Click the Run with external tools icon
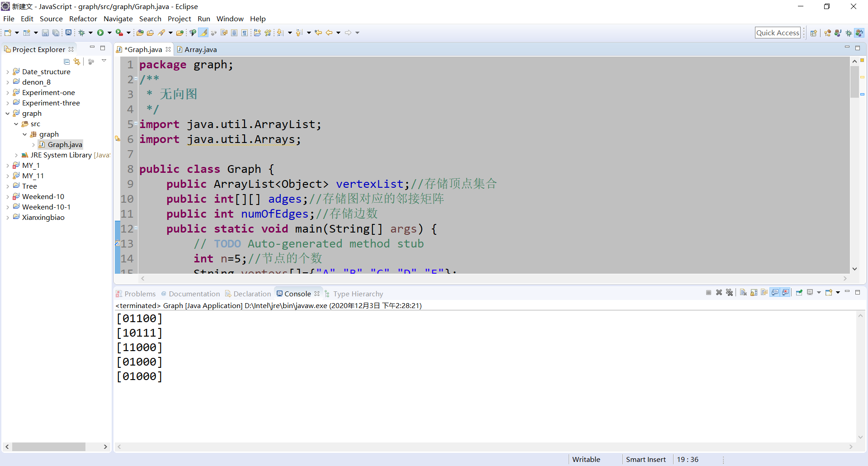 click(119, 33)
